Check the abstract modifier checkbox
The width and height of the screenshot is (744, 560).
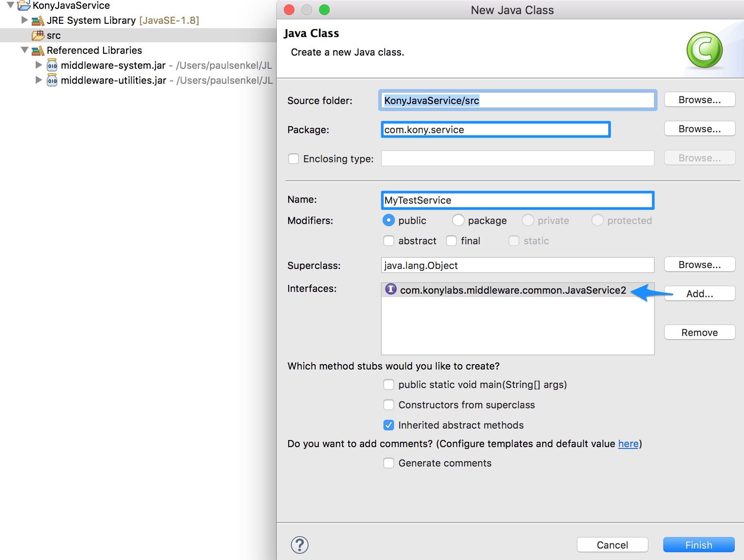click(x=388, y=241)
